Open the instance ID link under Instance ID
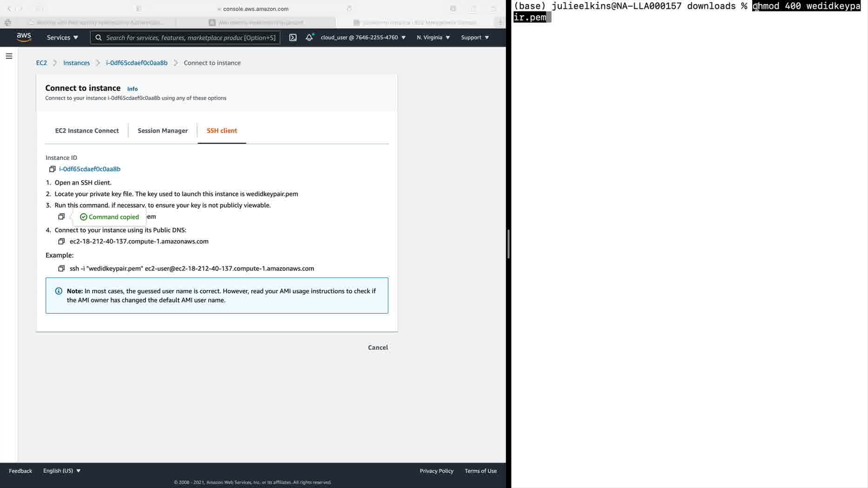 [90, 169]
